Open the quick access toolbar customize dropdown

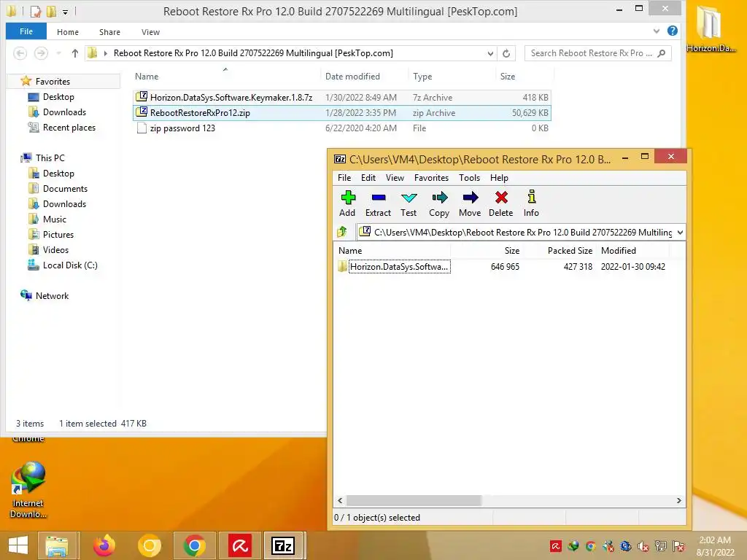click(x=65, y=12)
